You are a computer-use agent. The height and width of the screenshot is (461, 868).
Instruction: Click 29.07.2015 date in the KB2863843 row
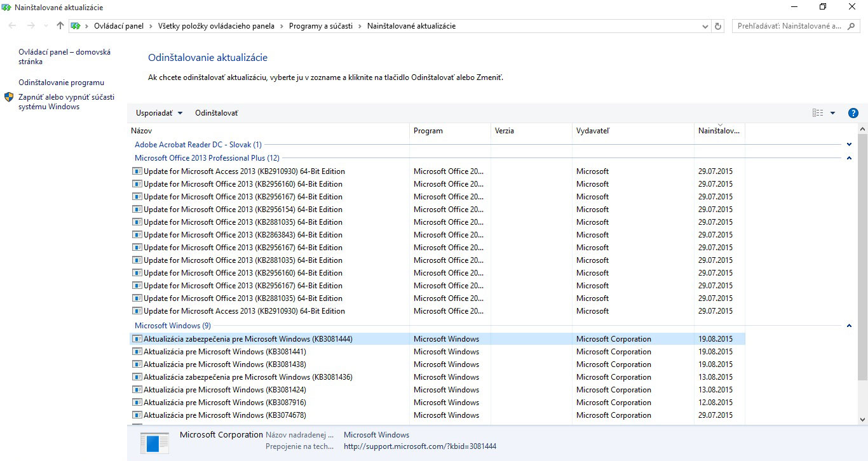(x=715, y=235)
